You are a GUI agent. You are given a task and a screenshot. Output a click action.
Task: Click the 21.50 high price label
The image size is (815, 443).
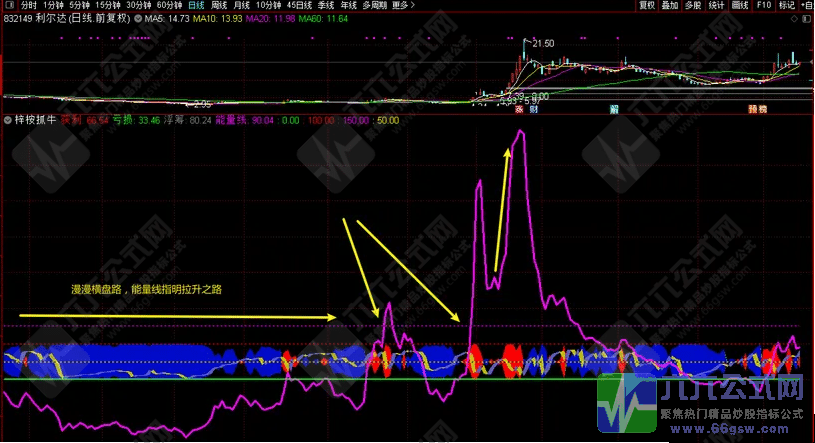543,43
